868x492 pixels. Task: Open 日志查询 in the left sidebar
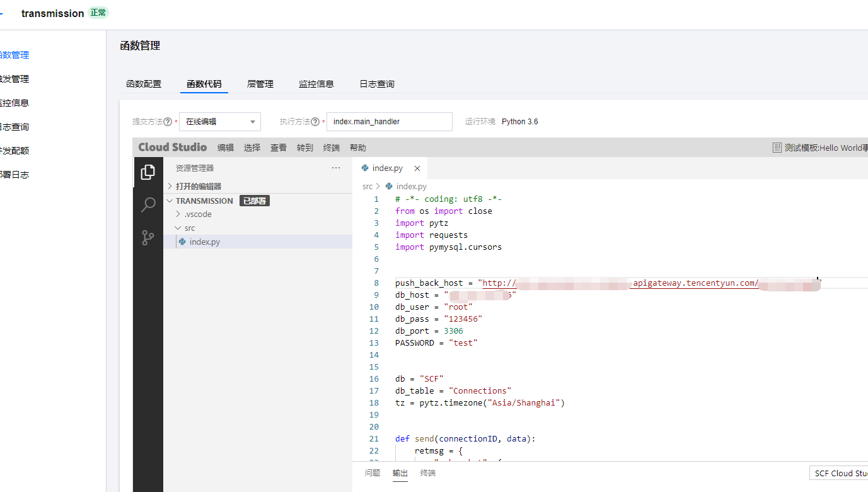(x=14, y=127)
